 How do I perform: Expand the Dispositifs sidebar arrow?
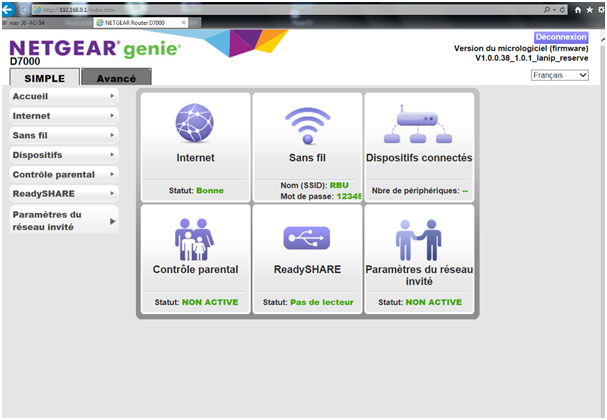(x=112, y=154)
